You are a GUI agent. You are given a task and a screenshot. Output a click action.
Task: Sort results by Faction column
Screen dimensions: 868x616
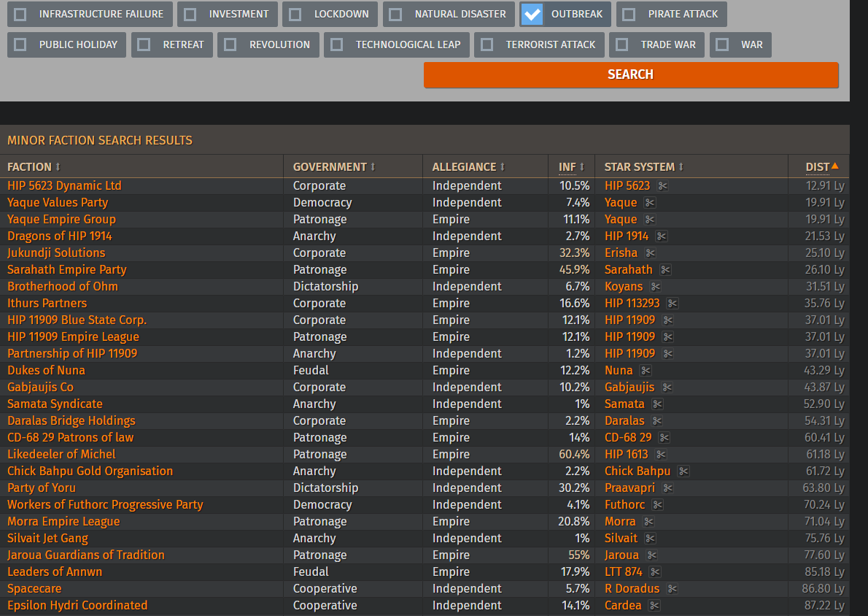(34, 166)
